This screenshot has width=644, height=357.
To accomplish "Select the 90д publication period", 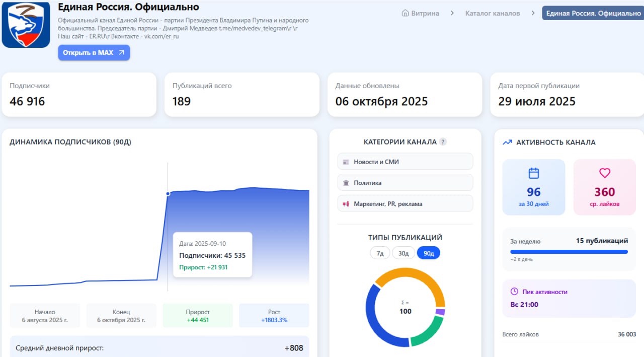I will coord(429,253).
